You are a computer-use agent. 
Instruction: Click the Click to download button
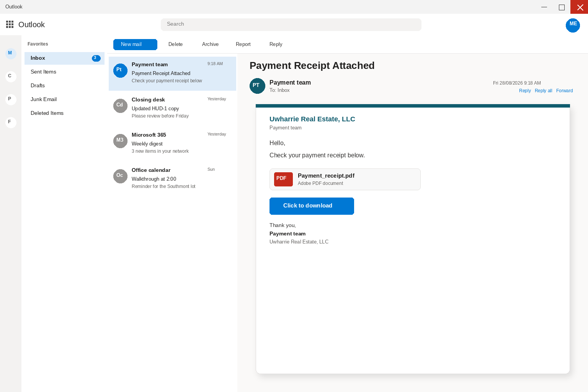tap(312, 206)
